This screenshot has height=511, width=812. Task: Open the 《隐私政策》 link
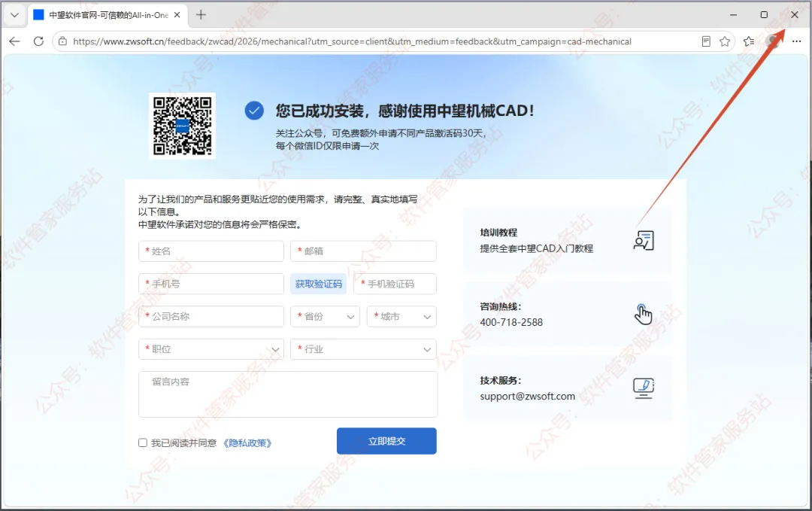point(247,443)
